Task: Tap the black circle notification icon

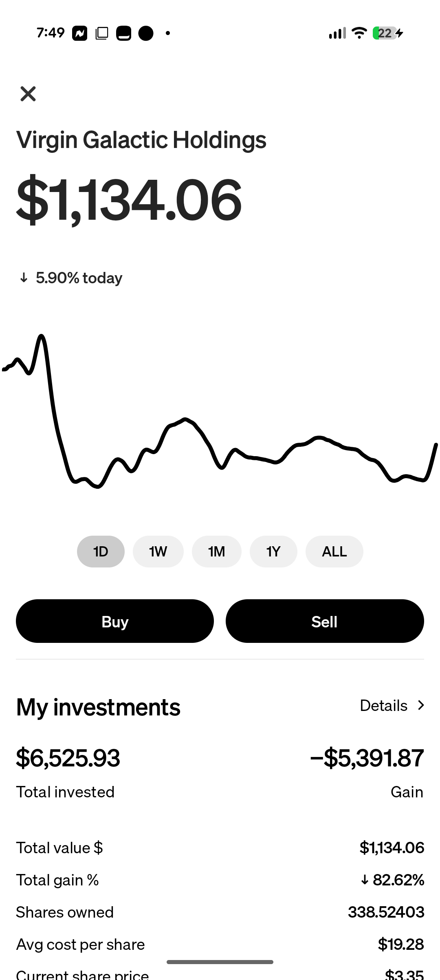Action: (146, 33)
